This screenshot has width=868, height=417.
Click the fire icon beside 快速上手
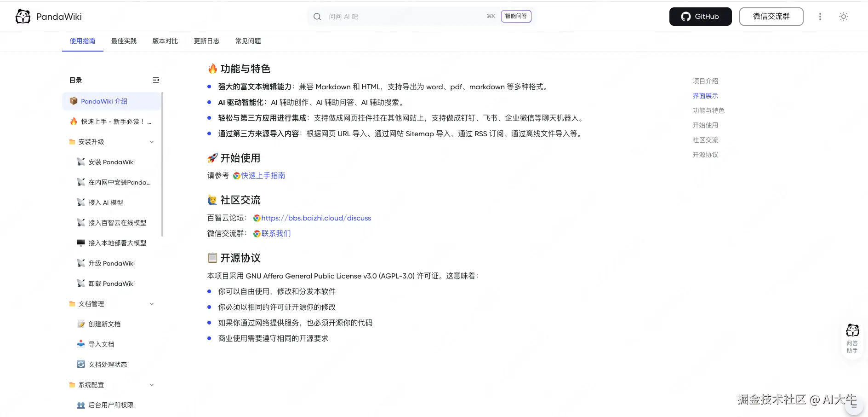(x=74, y=121)
